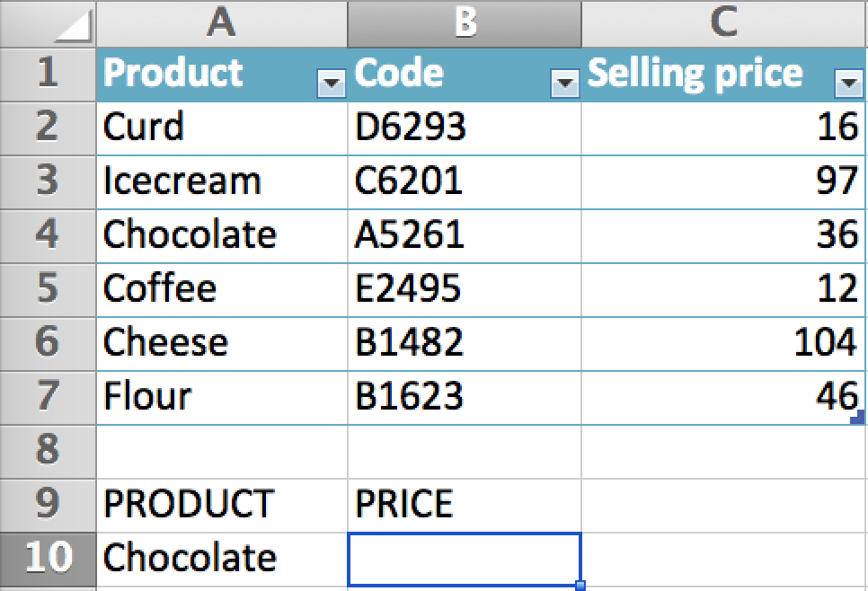Open the Product column filter dropdown
868x591 pixels.
coord(330,84)
